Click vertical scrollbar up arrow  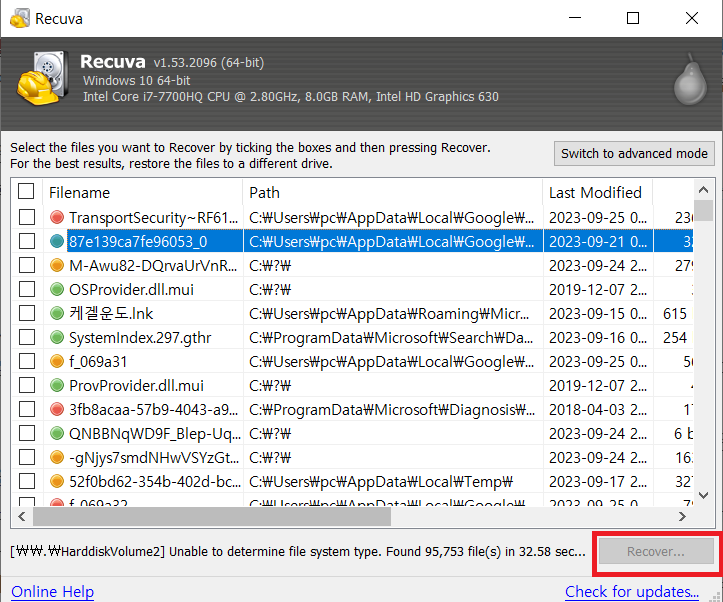[x=703, y=189]
